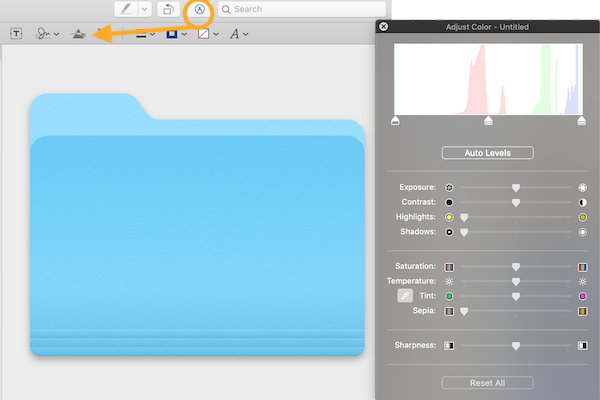
Task: Click the magenta Tint icon
Action: point(582,296)
